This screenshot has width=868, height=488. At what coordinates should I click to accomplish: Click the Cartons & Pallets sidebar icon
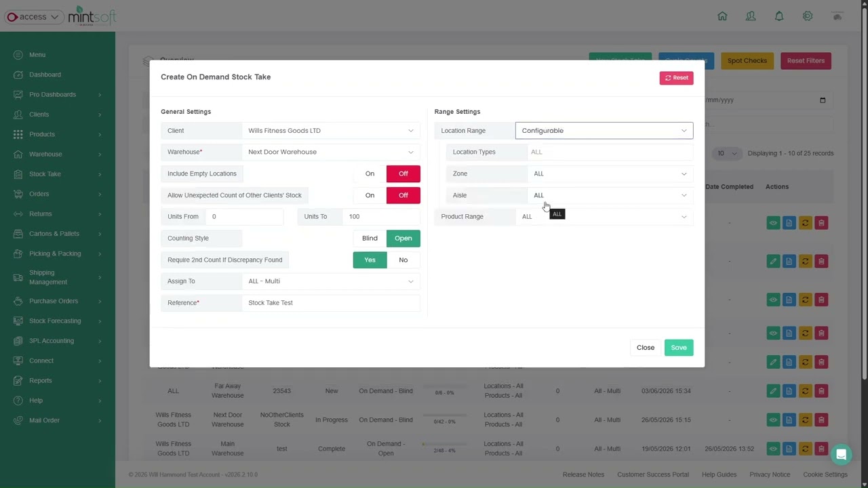point(18,234)
